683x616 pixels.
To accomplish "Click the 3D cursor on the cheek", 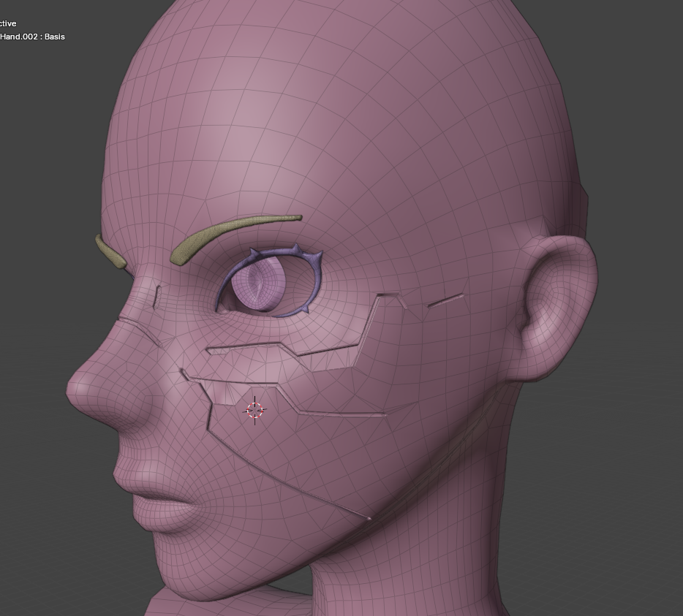I will point(254,410).
